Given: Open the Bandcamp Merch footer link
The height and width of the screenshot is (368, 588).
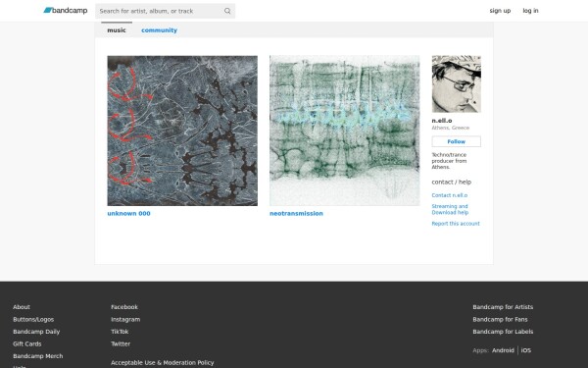Looking at the screenshot, I should pyautogui.click(x=38, y=356).
